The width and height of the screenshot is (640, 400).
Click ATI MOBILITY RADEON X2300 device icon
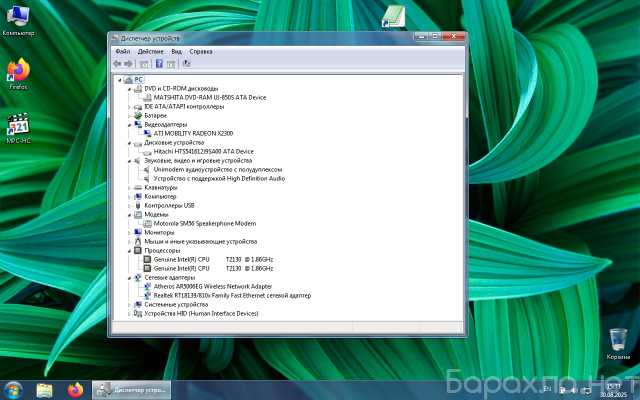click(147, 133)
